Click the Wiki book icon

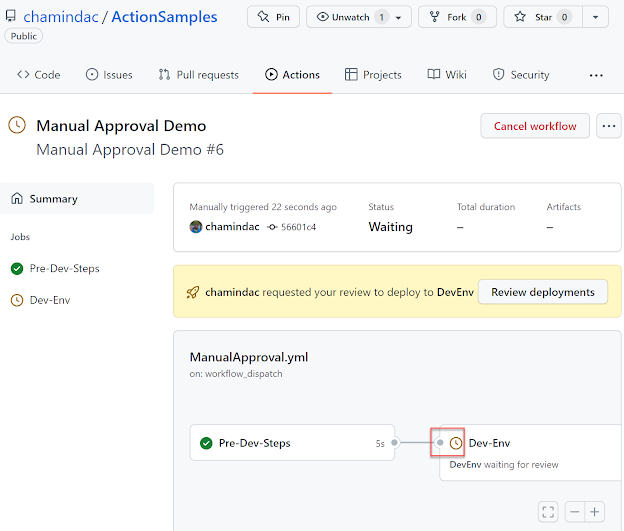coord(434,74)
